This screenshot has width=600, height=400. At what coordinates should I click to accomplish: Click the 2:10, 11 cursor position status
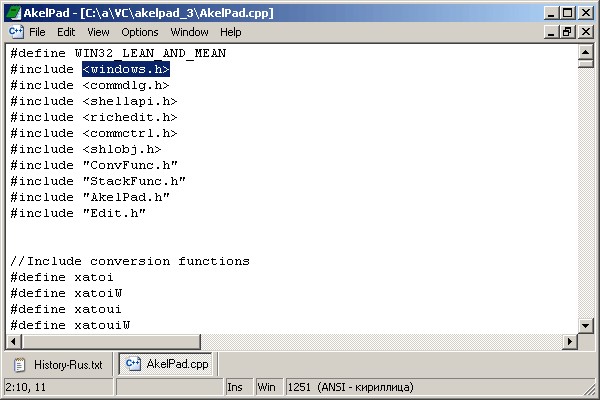[59, 387]
